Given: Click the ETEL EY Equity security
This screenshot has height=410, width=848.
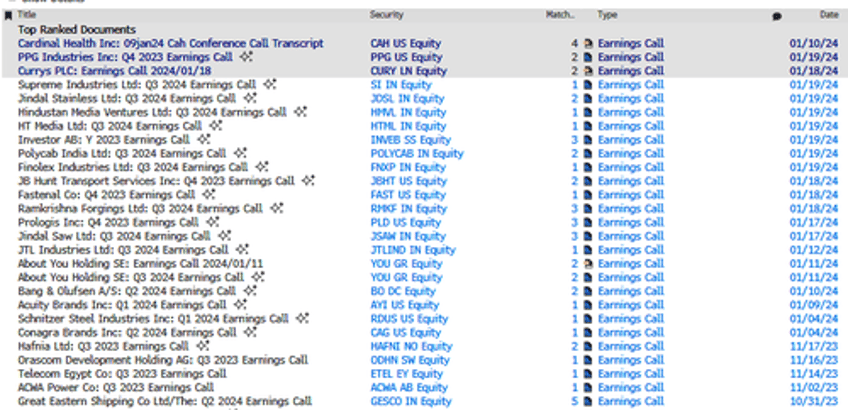Looking at the screenshot, I should tap(406, 373).
